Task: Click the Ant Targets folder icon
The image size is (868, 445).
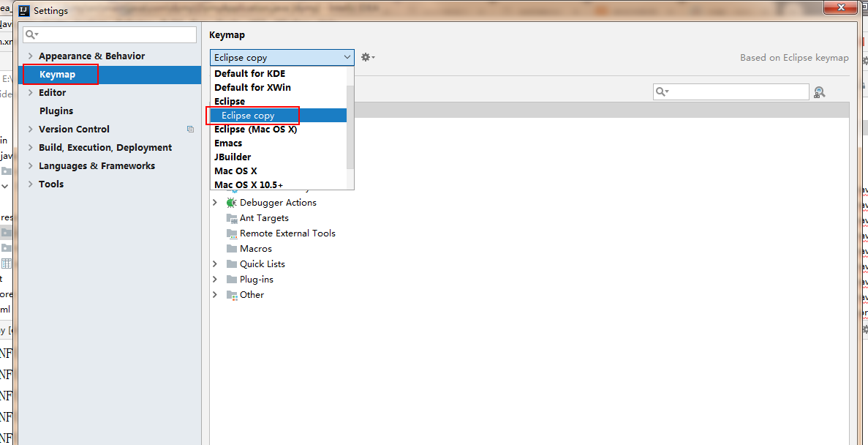Action: pyautogui.click(x=231, y=218)
